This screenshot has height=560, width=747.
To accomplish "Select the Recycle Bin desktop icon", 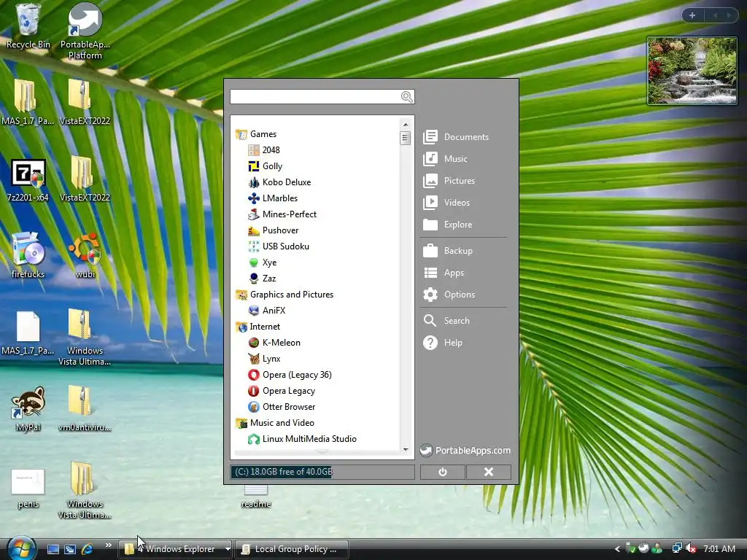I will (28, 26).
